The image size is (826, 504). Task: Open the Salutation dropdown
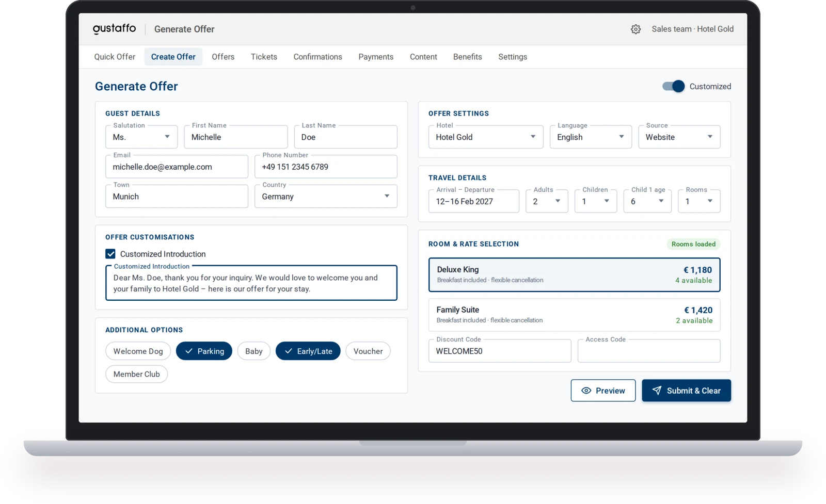click(141, 137)
